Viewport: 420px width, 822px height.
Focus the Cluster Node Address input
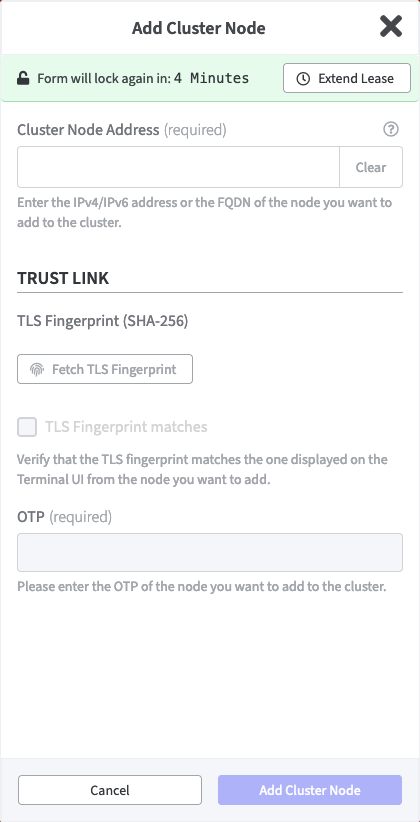pos(178,167)
